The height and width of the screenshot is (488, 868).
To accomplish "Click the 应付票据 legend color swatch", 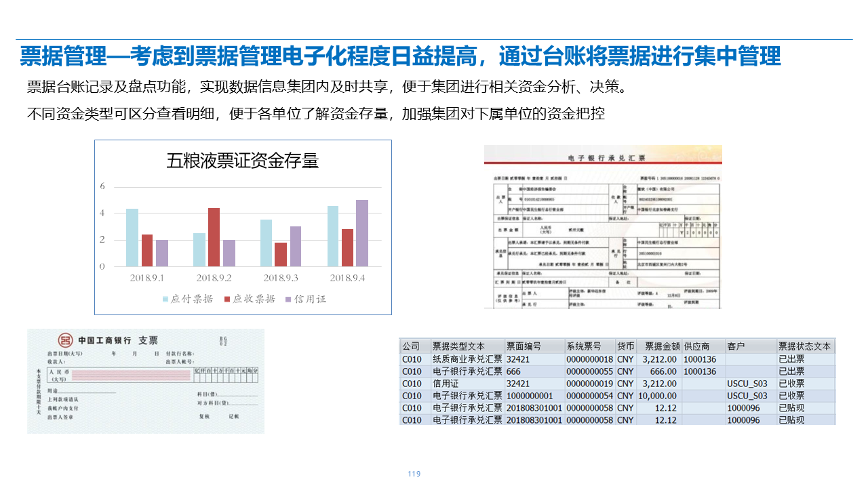I will (x=165, y=299).
